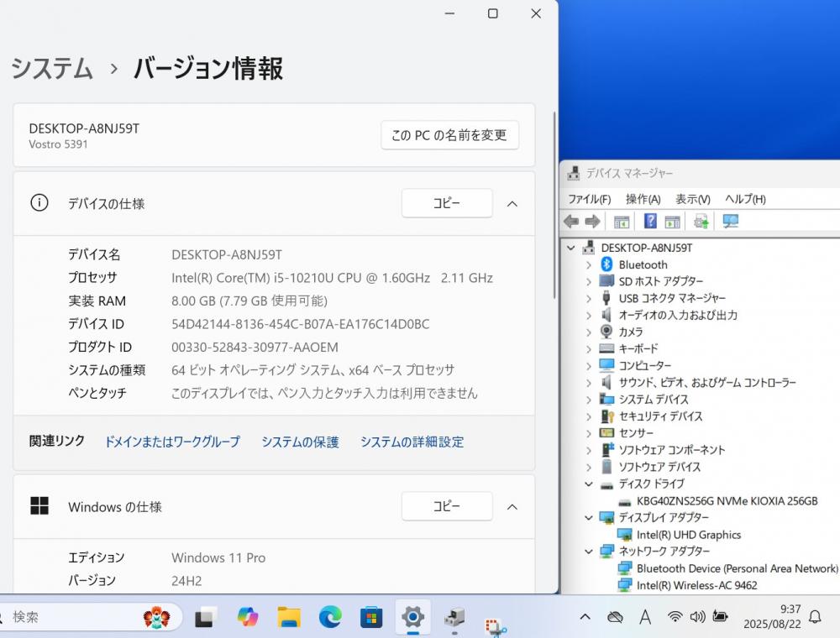Open Snipping Tool from the taskbar
Screen dimensions: 840x638
click(496, 626)
